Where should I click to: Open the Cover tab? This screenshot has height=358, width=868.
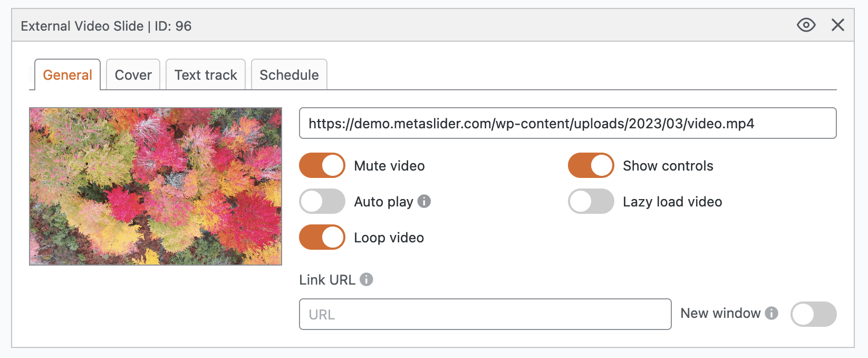tap(133, 75)
